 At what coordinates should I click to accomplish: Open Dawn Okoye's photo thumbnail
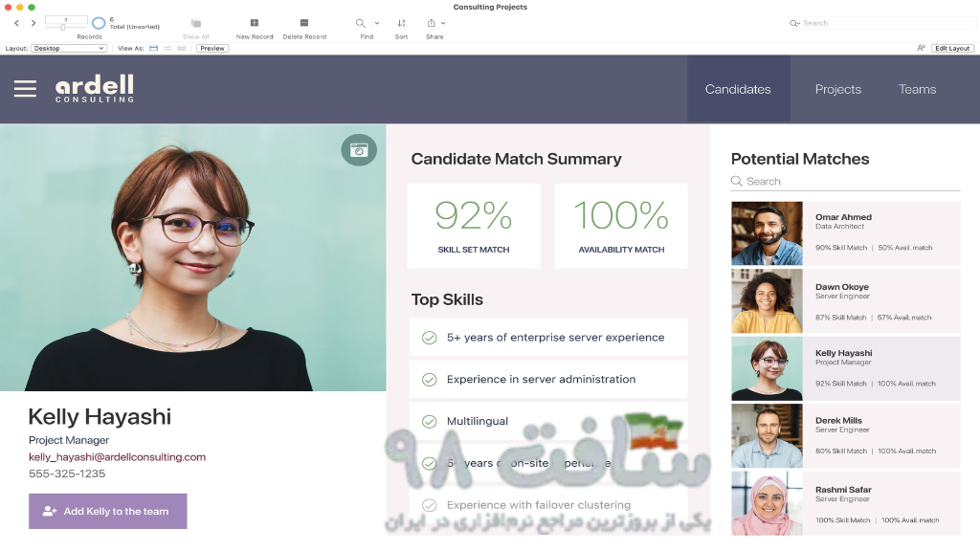[767, 300]
